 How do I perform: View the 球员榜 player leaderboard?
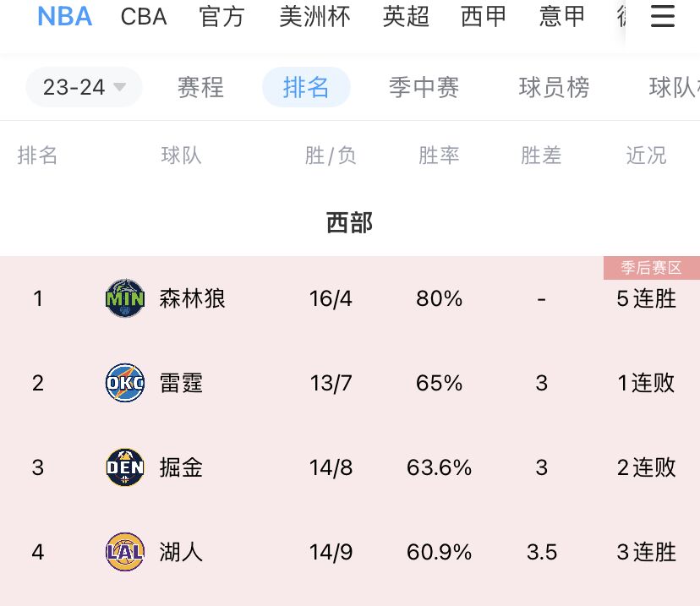point(554,87)
